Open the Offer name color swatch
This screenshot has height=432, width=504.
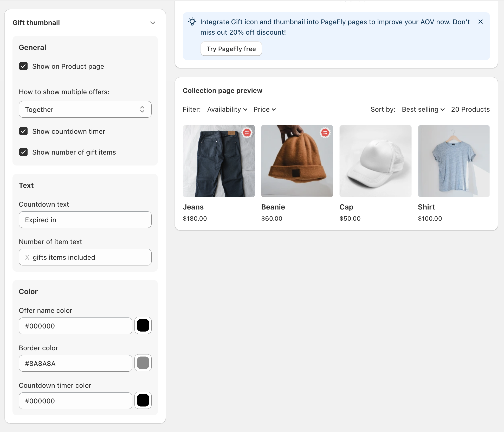(x=143, y=326)
